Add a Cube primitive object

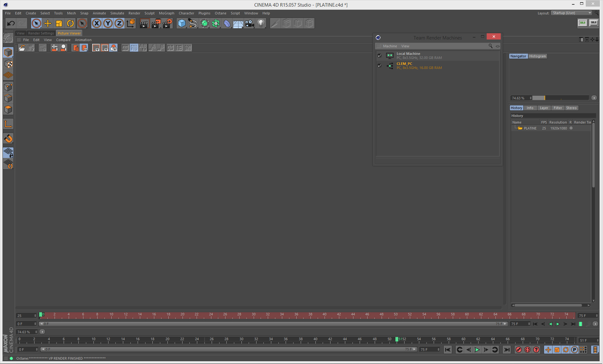point(182,23)
